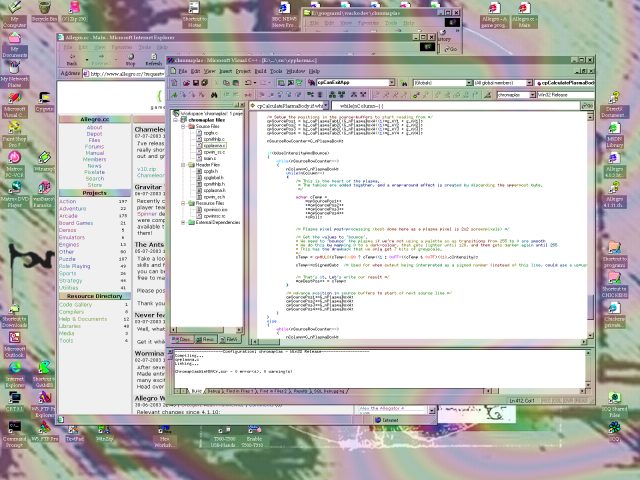Open the Tools menu in Visual C++
Viewport: 640px width, 480px height.
tap(276, 71)
